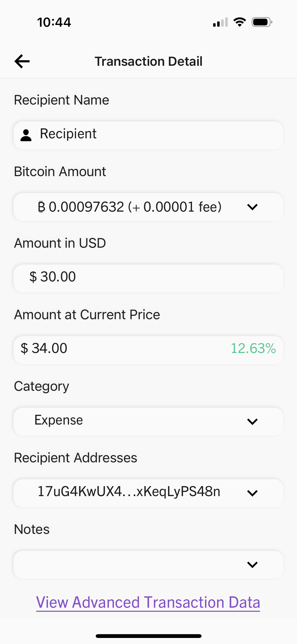Tap the green 12.63% change indicator
The image size is (297, 644).
point(253,348)
